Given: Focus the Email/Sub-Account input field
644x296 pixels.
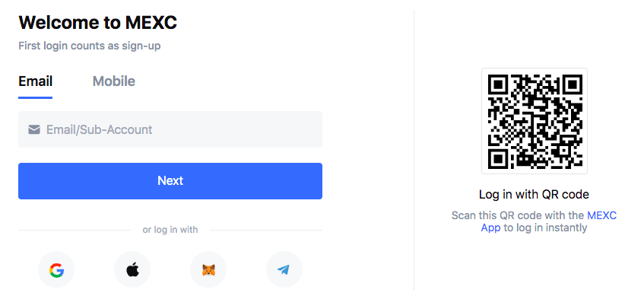Looking at the screenshot, I should point(170,129).
